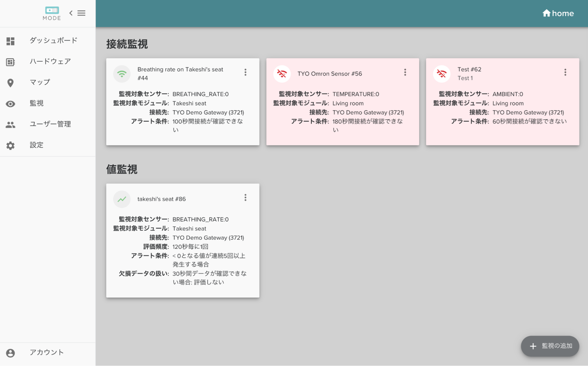
Task: Open ハードウェア from the sidebar
Action: point(50,61)
